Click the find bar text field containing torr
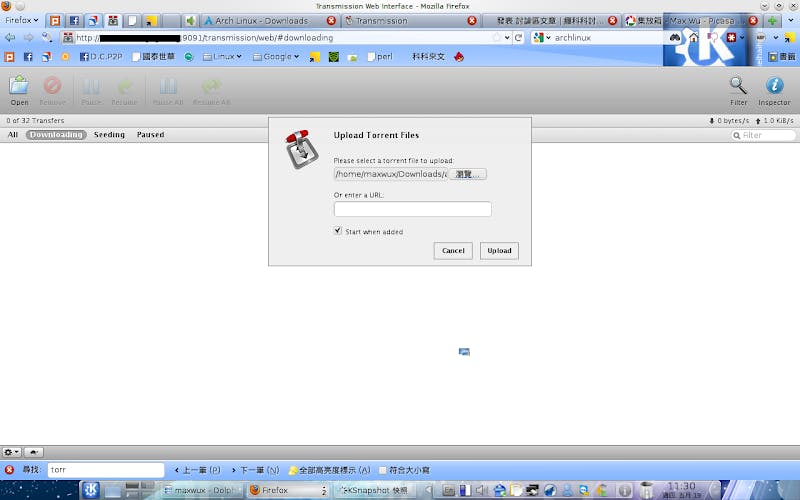Viewport: 800px width, 500px height. click(106, 470)
